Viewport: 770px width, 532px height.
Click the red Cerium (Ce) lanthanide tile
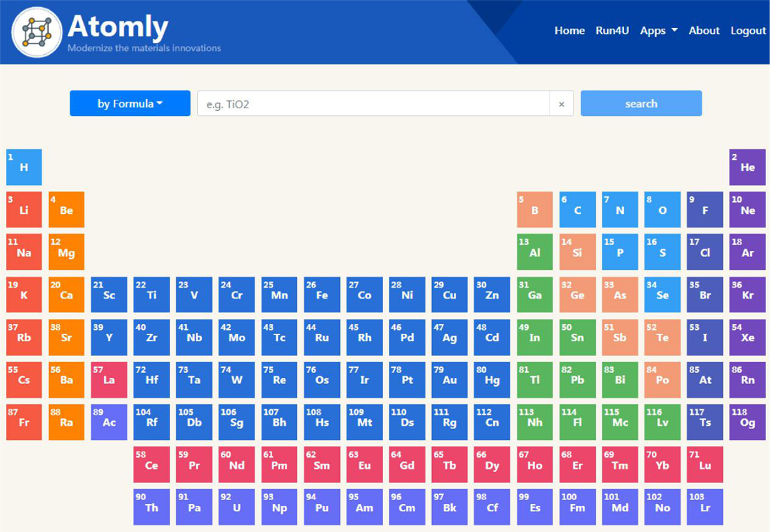(151, 465)
